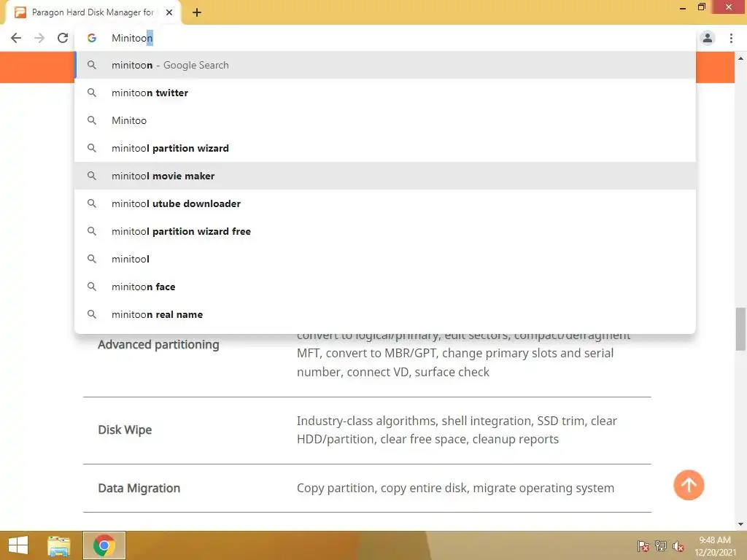Select the Paragon Hard Disk Manager tab
Image resolution: width=747 pixels, height=560 pixels.
93,12
